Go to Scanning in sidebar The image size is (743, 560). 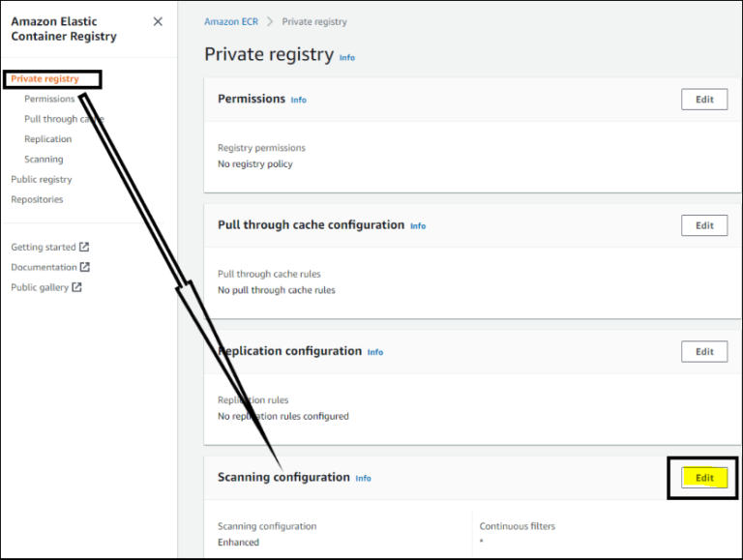(x=44, y=160)
